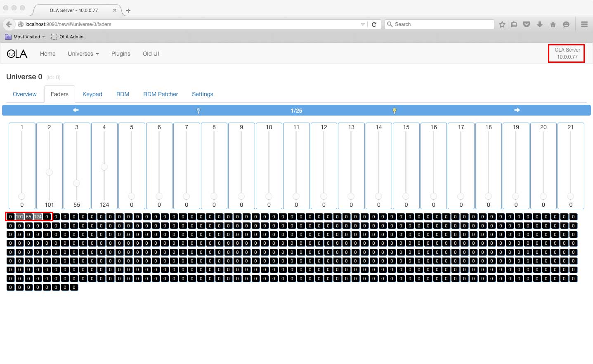Click the Plugins link in navbar

pos(120,54)
